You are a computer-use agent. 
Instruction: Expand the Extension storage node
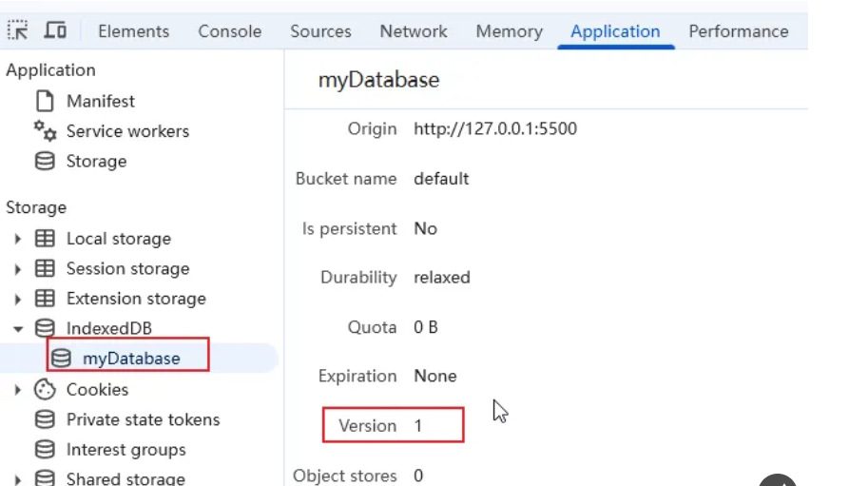point(18,300)
